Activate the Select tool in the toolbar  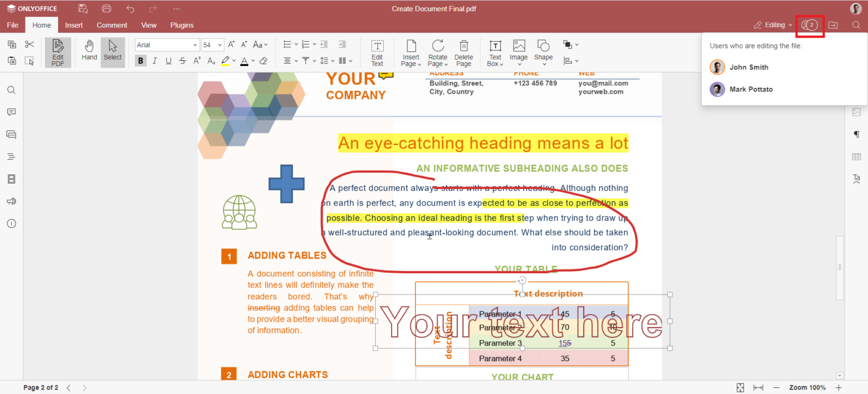coord(112,52)
